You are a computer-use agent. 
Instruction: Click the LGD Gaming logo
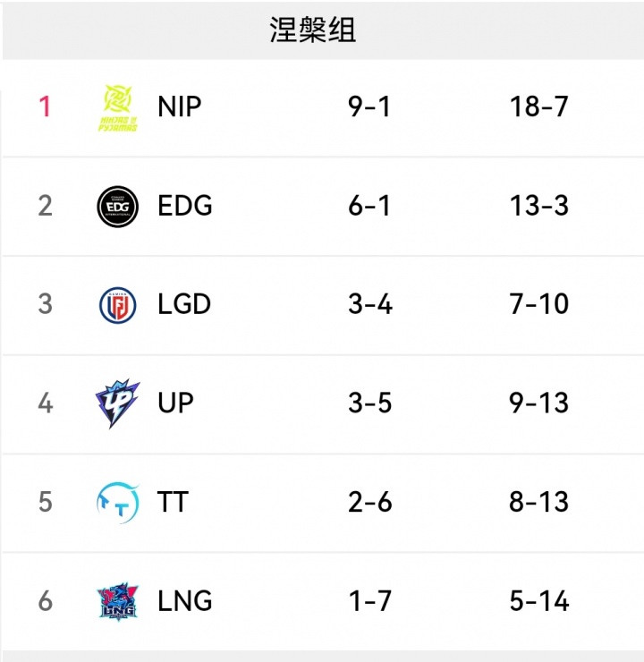(x=117, y=304)
